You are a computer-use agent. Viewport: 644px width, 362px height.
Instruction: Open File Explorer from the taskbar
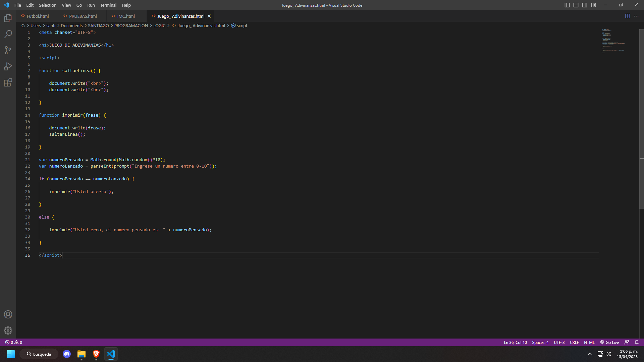coord(82,354)
